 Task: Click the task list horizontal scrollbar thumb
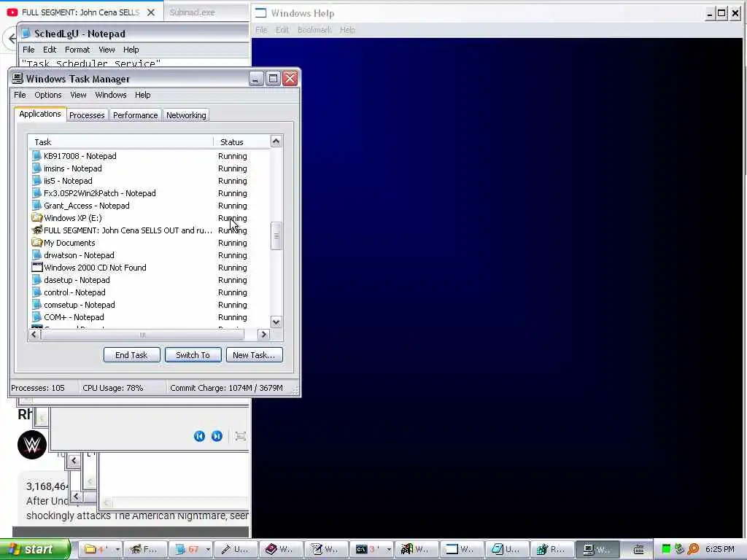coord(142,335)
